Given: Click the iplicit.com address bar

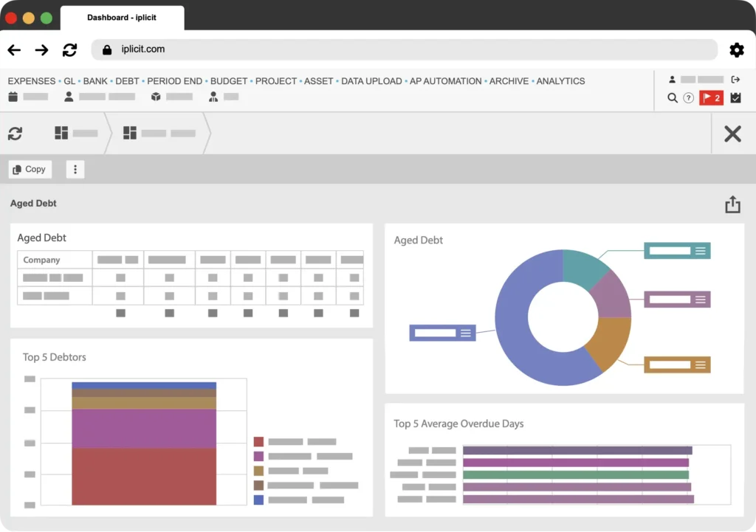Looking at the screenshot, I should [404, 49].
